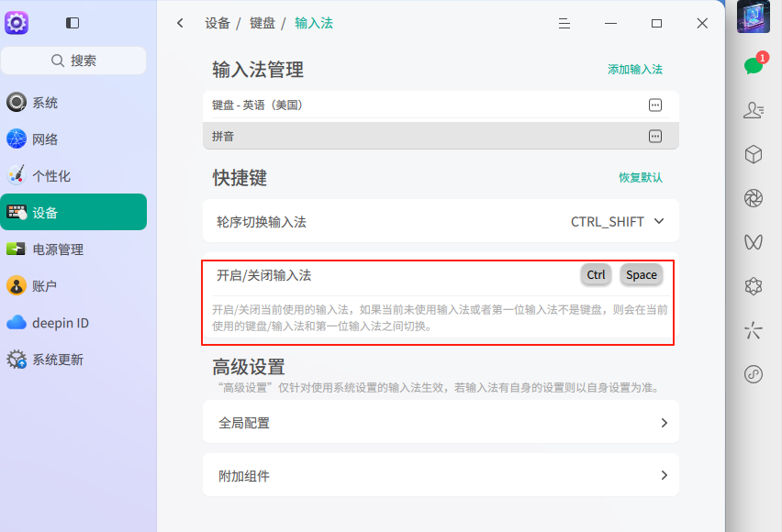The image size is (782, 532).
Task: Open the 附加组件 row
Action: (x=441, y=475)
